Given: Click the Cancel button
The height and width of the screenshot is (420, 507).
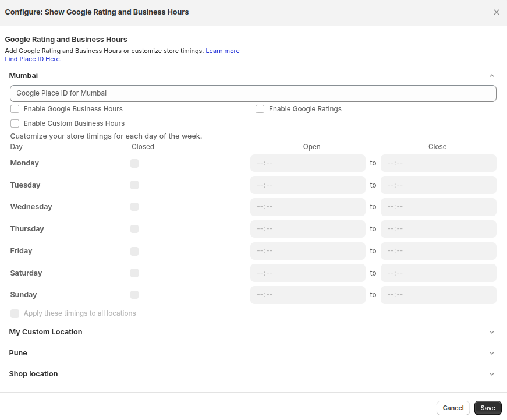Looking at the screenshot, I should [453, 408].
